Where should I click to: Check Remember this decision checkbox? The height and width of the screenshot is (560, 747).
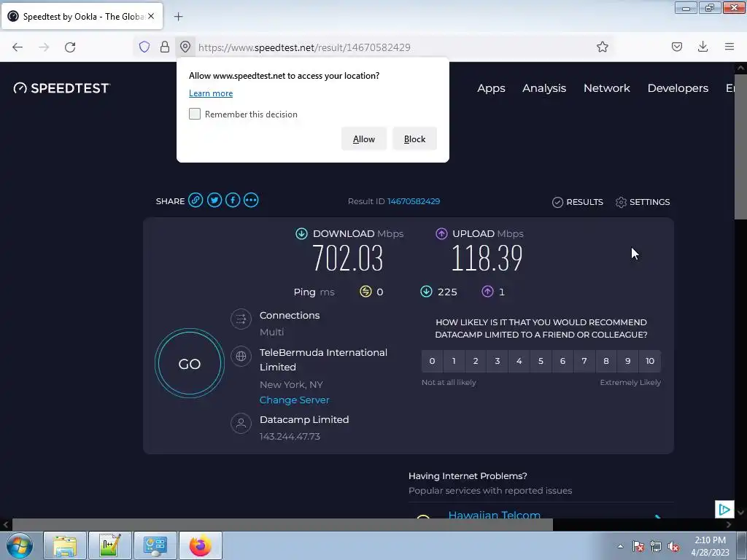pyautogui.click(x=194, y=114)
